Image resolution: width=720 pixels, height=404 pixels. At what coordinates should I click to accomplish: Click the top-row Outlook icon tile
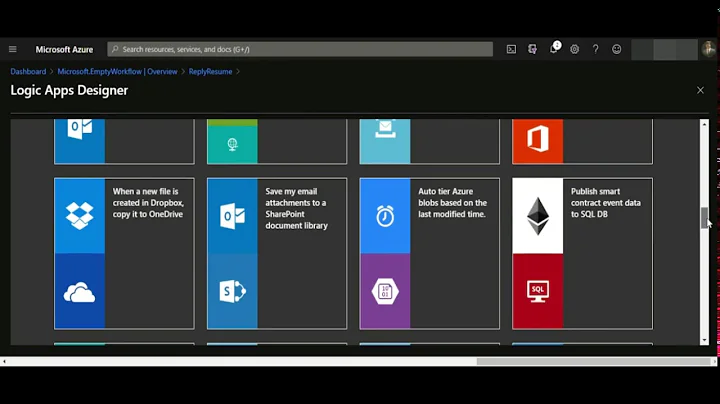[80, 140]
